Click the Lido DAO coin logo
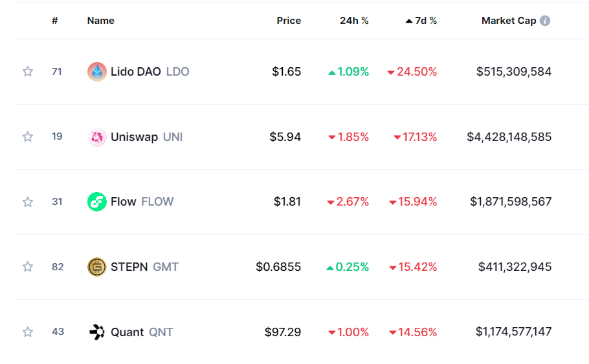The height and width of the screenshot is (364, 589). pos(96,72)
